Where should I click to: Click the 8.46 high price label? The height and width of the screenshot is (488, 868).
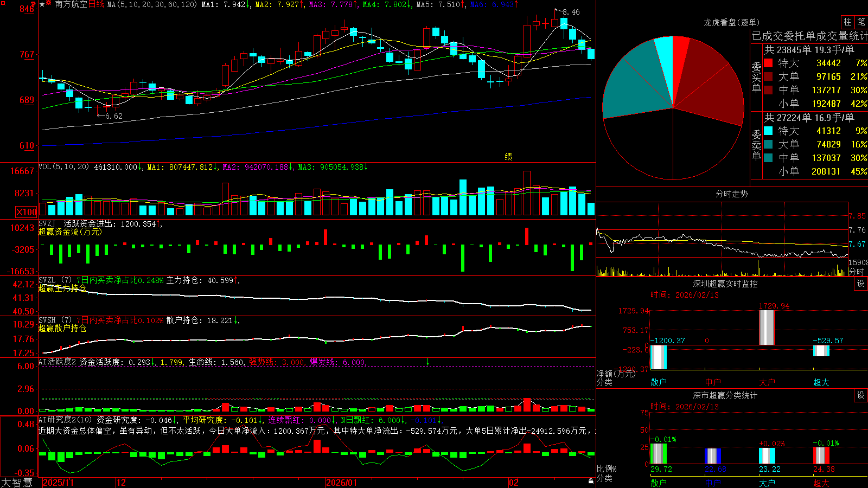(x=571, y=12)
